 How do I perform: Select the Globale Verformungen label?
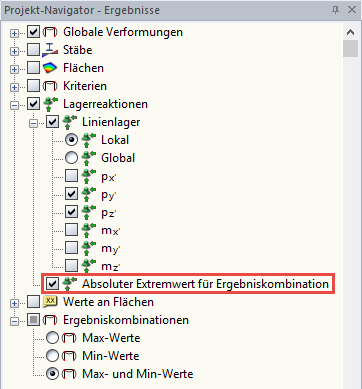tap(123, 32)
